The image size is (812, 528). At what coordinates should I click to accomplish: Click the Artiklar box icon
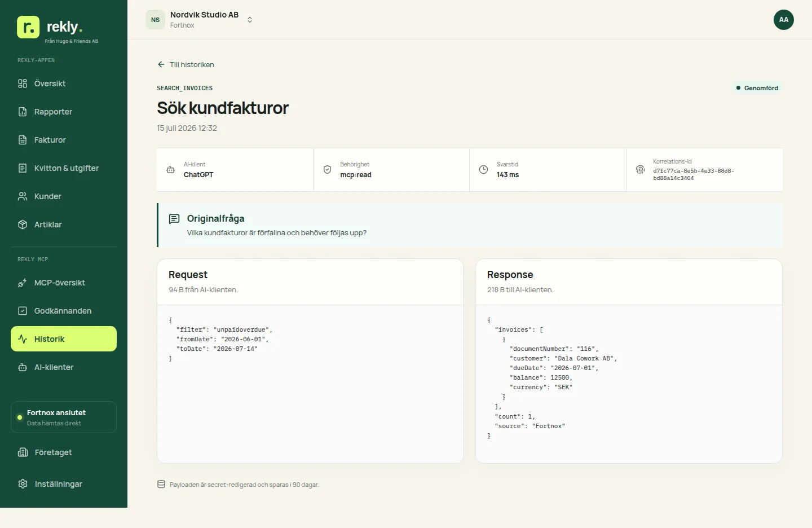pos(23,225)
